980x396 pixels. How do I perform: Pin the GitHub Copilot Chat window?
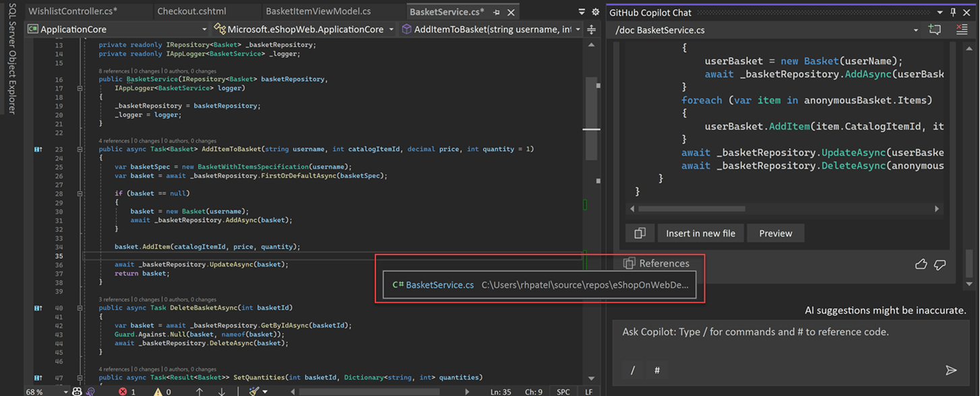tap(952, 11)
